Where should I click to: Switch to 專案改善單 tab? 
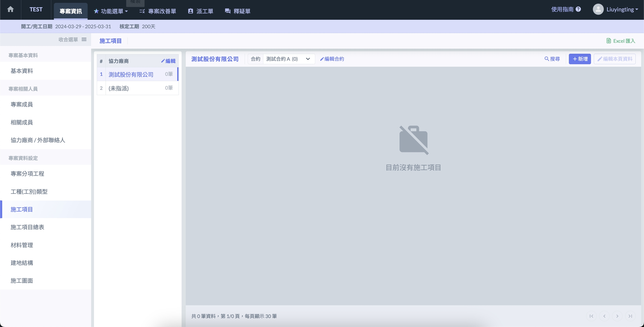point(158,11)
